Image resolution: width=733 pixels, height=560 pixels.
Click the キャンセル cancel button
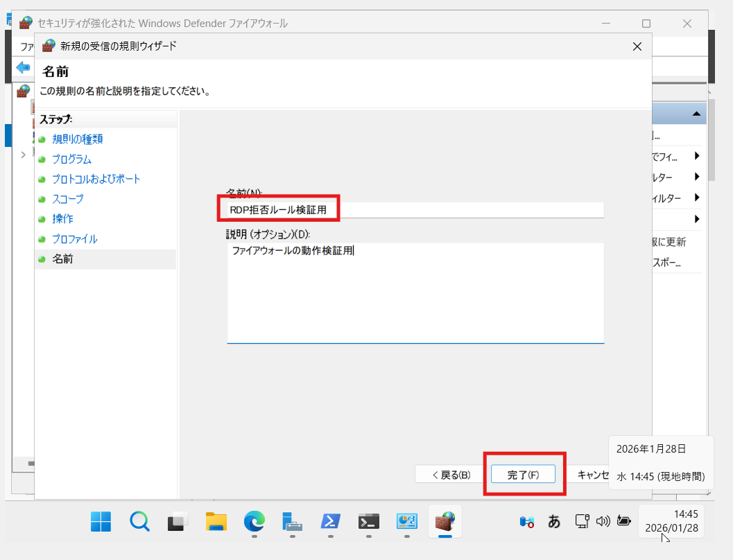(x=593, y=475)
